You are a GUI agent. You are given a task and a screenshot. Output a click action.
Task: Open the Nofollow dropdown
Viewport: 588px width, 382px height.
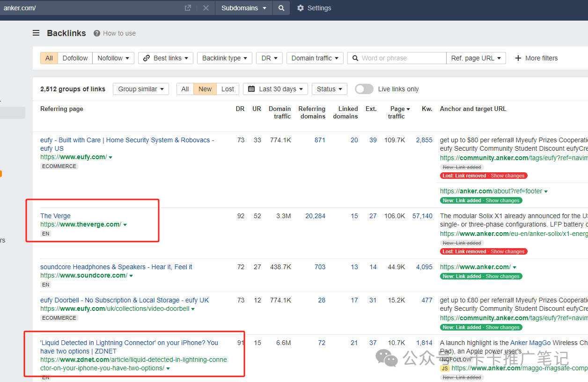click(x=113, y=58)
